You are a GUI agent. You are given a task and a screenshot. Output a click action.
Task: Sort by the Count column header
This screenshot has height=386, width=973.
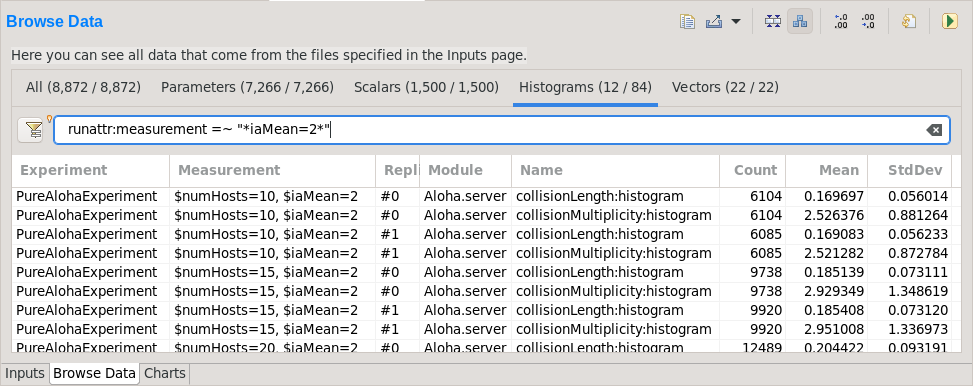tap(753, 171)
